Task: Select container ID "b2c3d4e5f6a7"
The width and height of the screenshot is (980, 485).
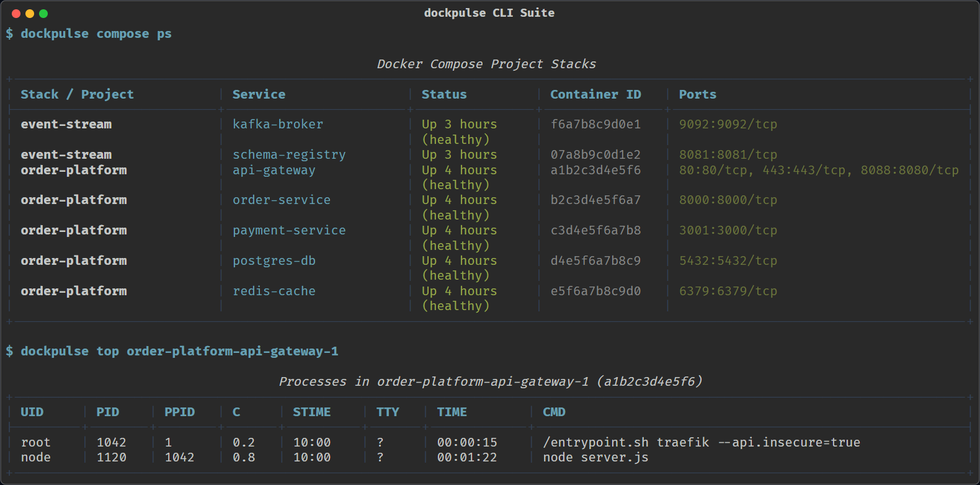Action: (x=595, y=200)
